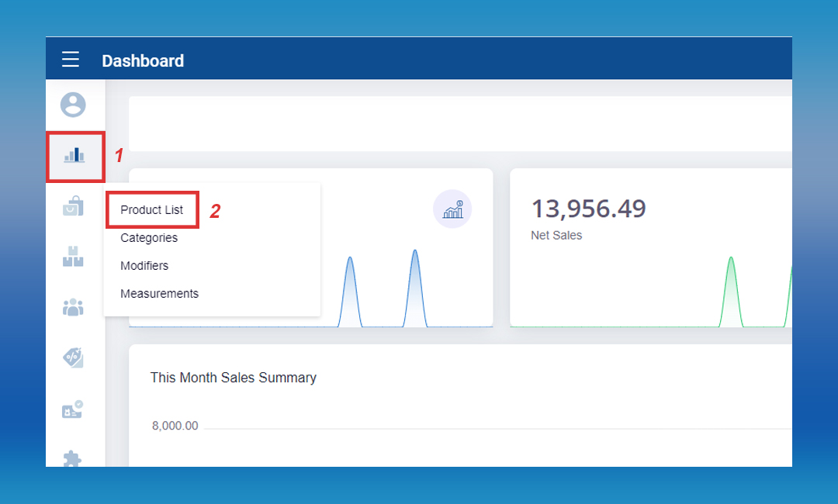The height and width of the screenshot is (504, 838).
Task: Open the people group icon in sidebar
Action: coord(73,307)
